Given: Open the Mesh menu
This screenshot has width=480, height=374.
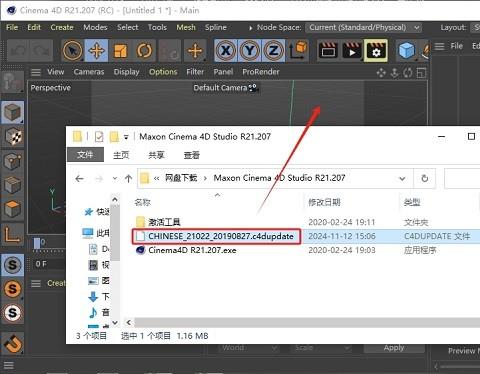Looking at the screenshot, I should point(186,27).
